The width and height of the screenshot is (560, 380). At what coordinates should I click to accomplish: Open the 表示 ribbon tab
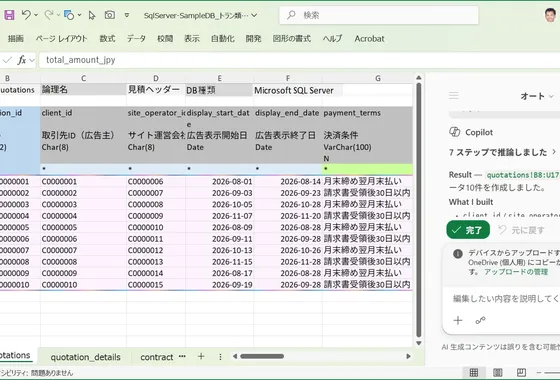(192, 39)
